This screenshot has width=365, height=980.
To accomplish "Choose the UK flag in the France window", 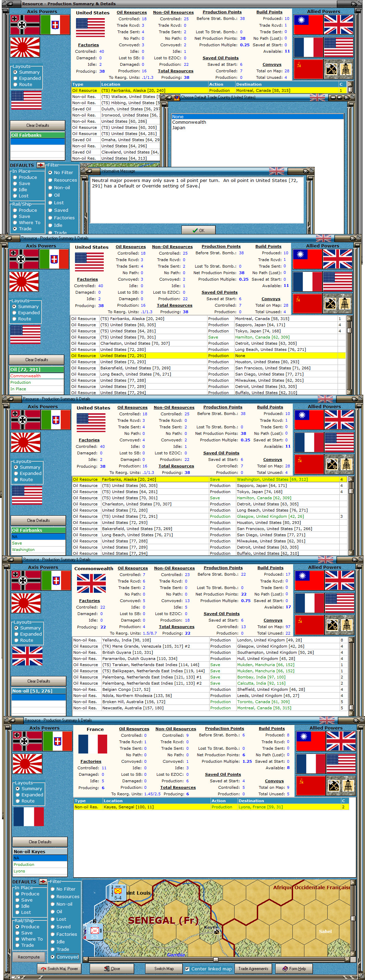I will click(x=341, y=742).
